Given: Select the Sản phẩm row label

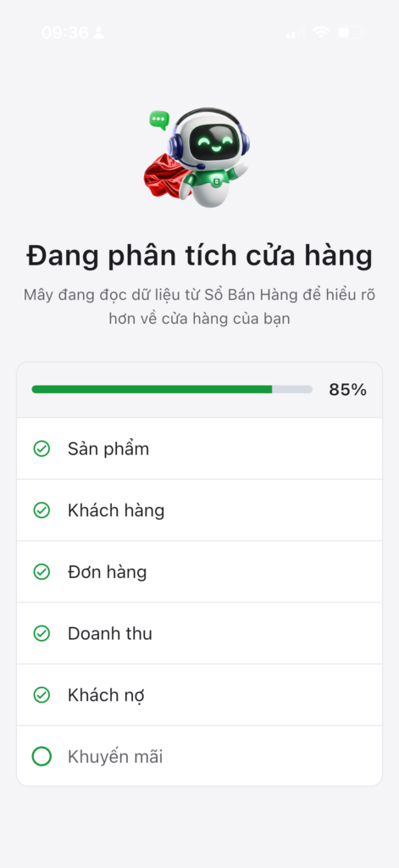Looking at the screenshot, I should tap(108, 449).
